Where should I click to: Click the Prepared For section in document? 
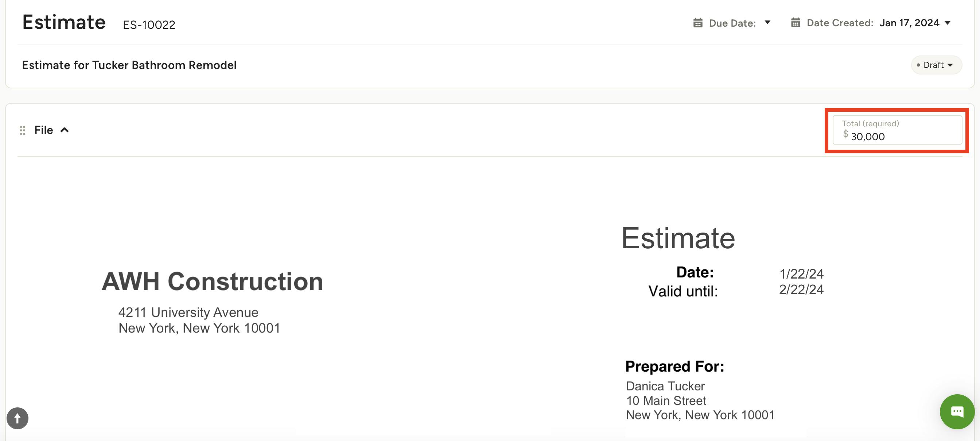(x=674, y=366)
